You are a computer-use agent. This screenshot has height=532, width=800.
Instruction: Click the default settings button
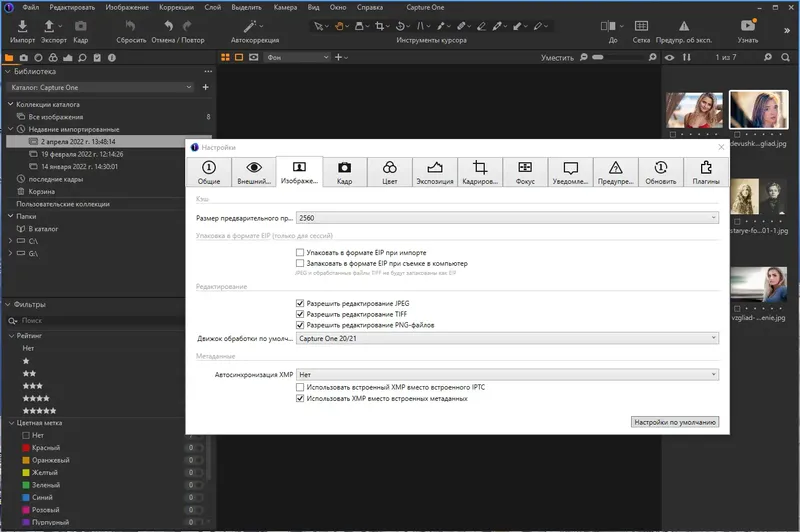tap(675, 422)
